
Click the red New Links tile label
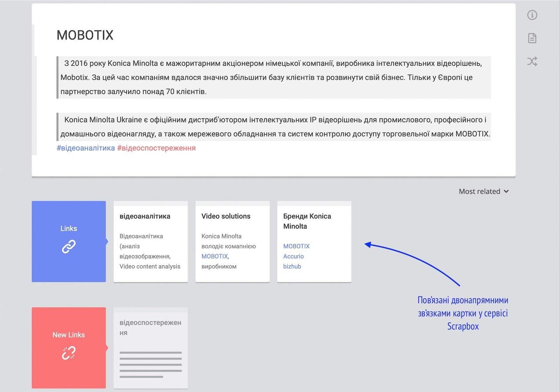pos(69,335)
